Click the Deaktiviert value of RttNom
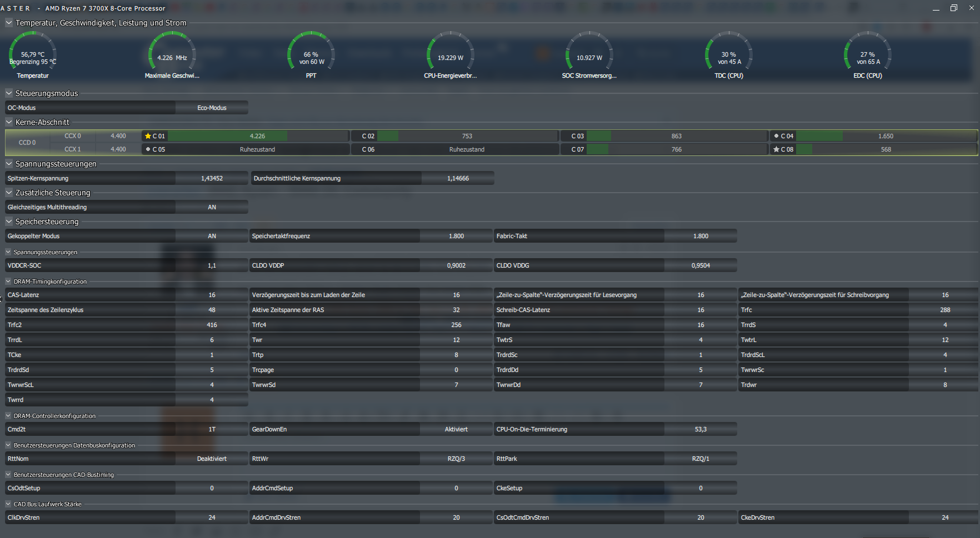The height and width of the screenshot is (538, 980). point(212,459)
